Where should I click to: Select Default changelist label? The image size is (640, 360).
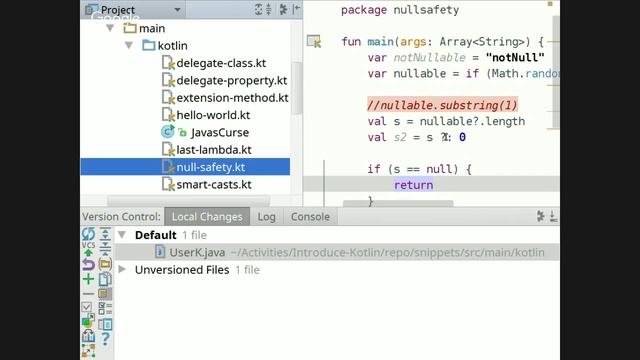(156, 235)
